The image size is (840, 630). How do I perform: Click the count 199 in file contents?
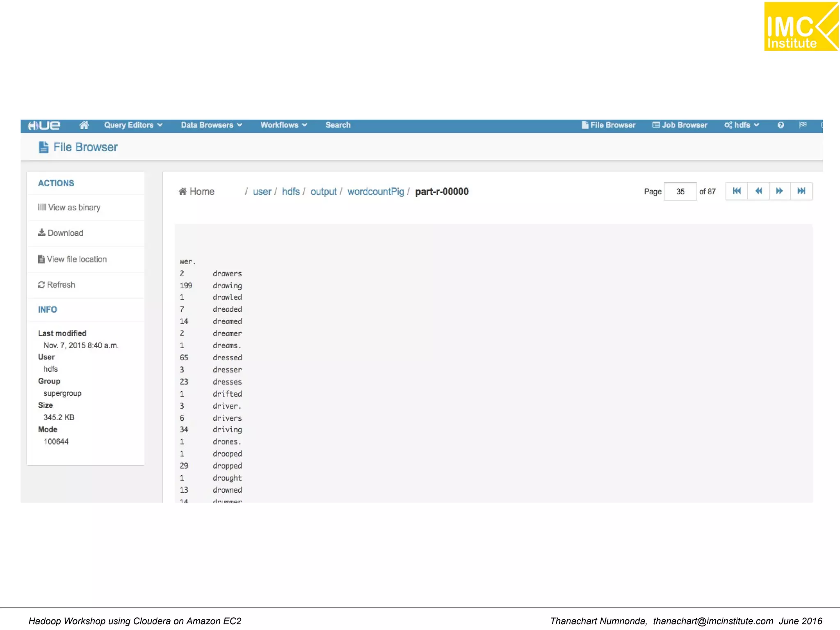pyautogui.click(x=186, y=285)
